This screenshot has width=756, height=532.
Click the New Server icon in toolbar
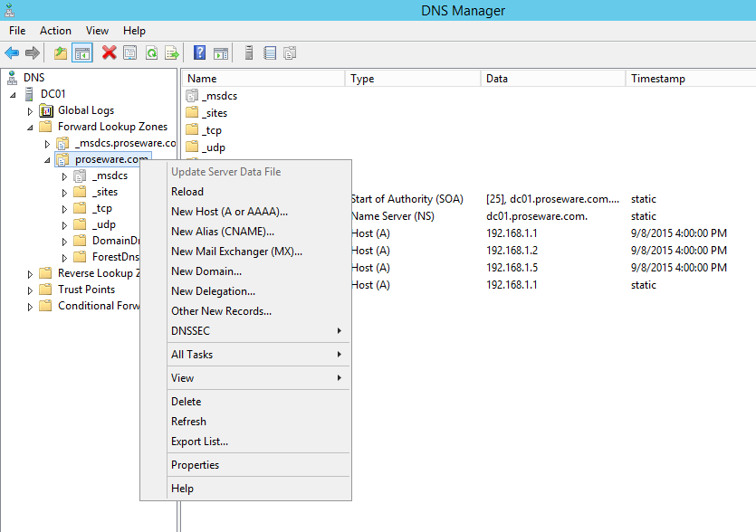point(249,53)
